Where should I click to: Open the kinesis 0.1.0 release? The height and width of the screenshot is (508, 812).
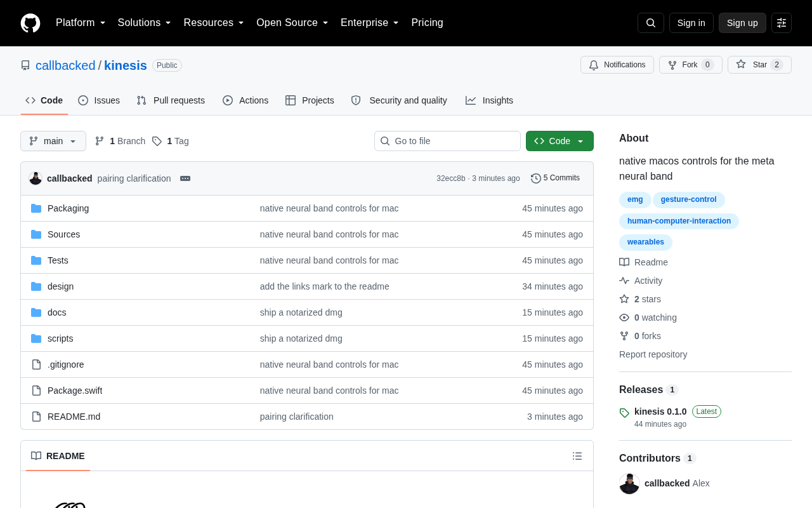[660, 411]
